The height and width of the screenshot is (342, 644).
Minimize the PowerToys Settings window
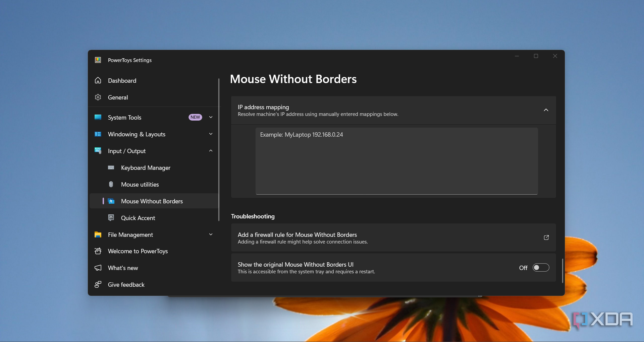pos(517,56)
